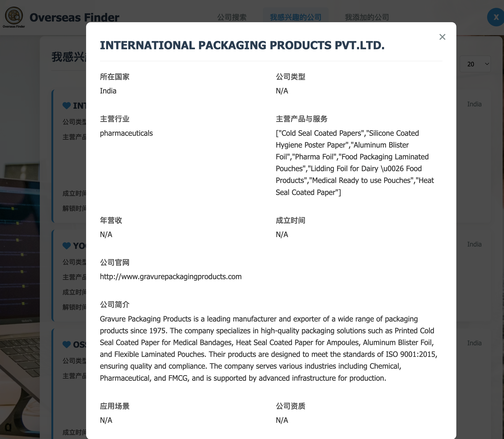Click the Overseas Finder site title
Screen dimensions: 504x439
[74, 17]
